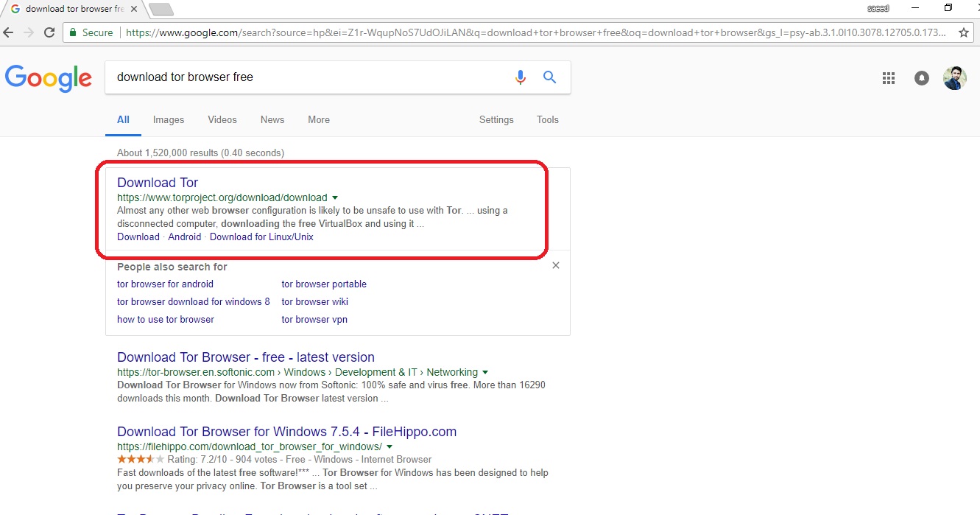Screen dimensions: 980x515
Task: Open the search Settings menu
Action: coord(496,119)
